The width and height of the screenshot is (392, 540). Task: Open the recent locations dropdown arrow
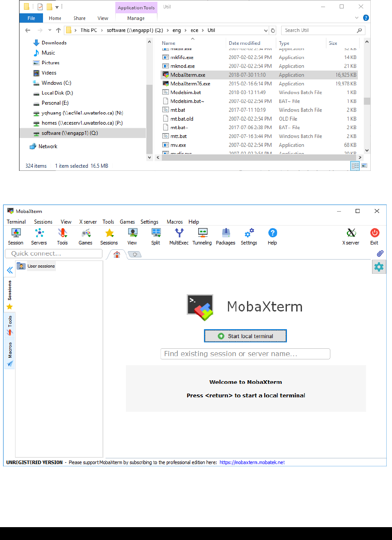(x=49, y=31)
